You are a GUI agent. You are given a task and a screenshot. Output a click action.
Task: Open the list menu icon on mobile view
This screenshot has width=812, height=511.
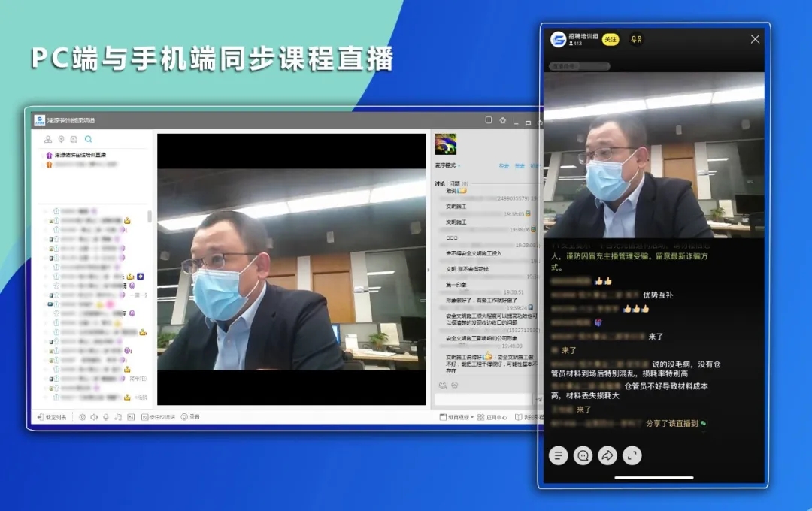point(558,455)
